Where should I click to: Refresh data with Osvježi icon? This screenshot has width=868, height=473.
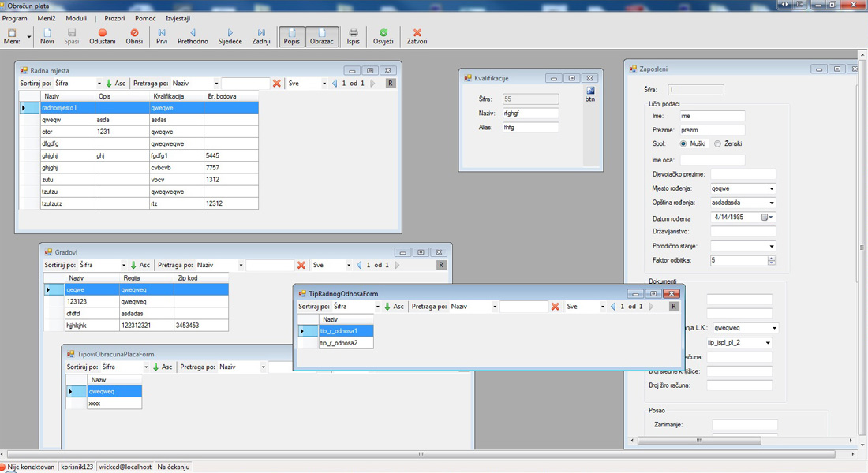[x=383, y=36]
